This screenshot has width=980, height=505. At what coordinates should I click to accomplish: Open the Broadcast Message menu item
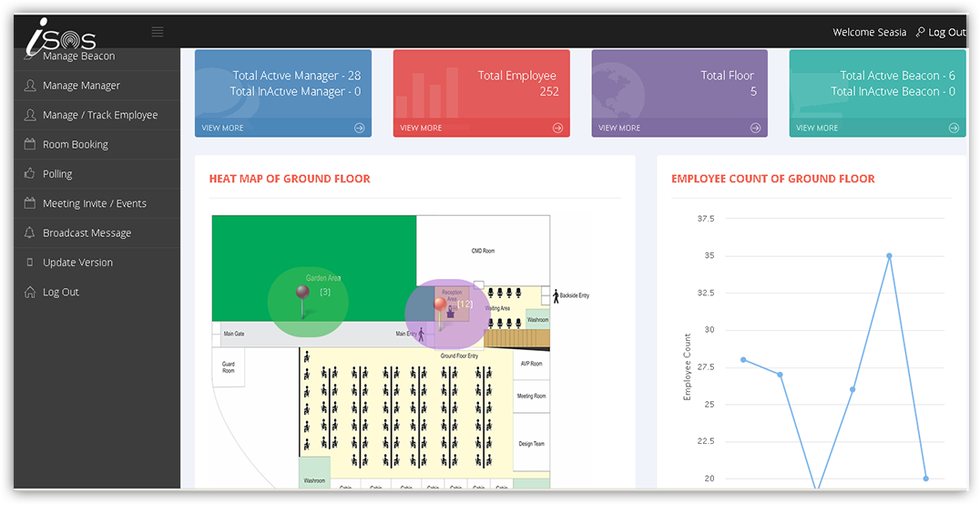97,232
